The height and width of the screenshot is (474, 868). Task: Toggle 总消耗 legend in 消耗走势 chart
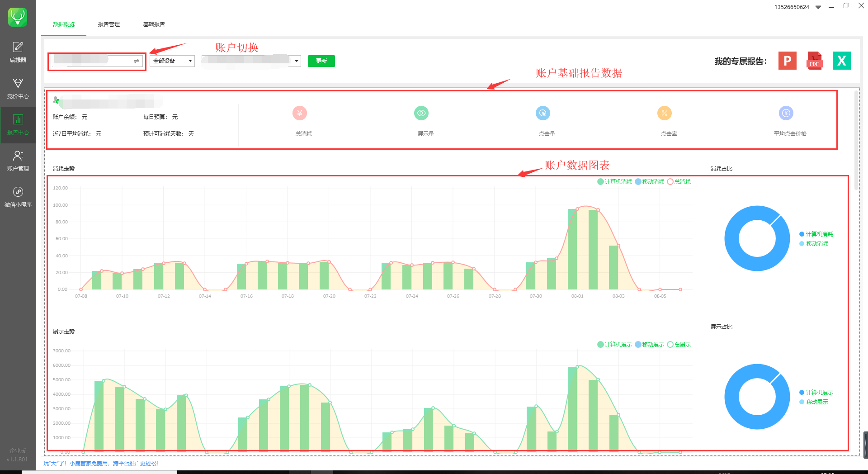[x=679, y=182]
